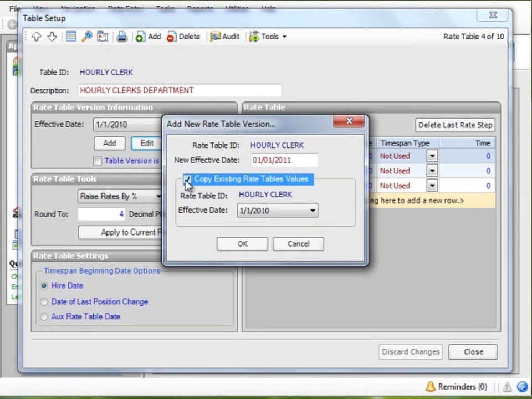
Task: Click Add under Rate Table Version Information
Action: pos(110,143)
